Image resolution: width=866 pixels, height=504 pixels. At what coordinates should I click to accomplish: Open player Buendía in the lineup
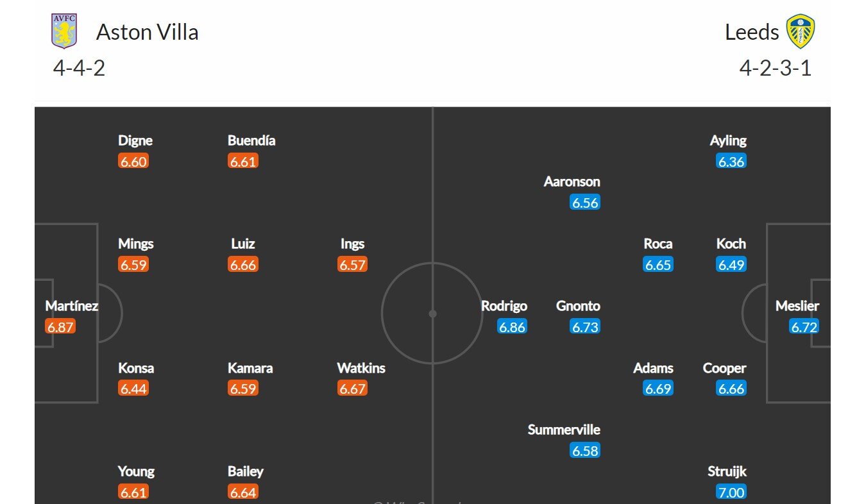click(x=251, y=140)
